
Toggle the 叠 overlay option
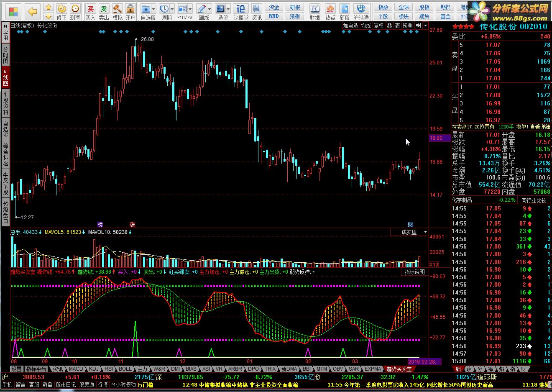(389, 26)
